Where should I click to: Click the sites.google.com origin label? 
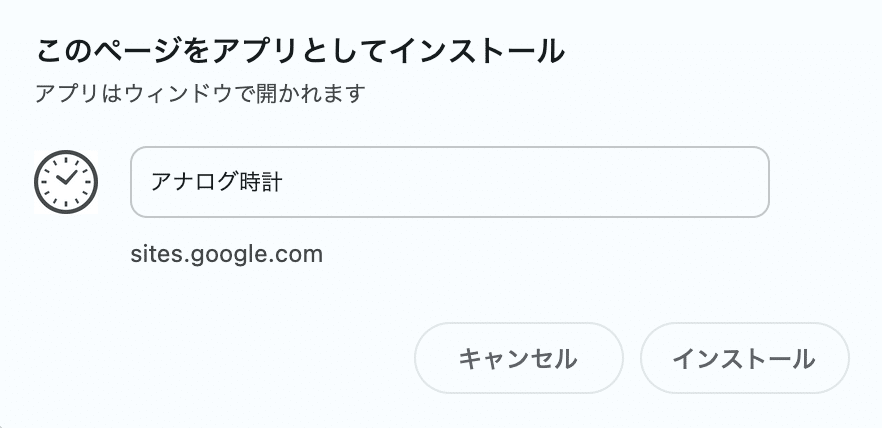(227, 254)
